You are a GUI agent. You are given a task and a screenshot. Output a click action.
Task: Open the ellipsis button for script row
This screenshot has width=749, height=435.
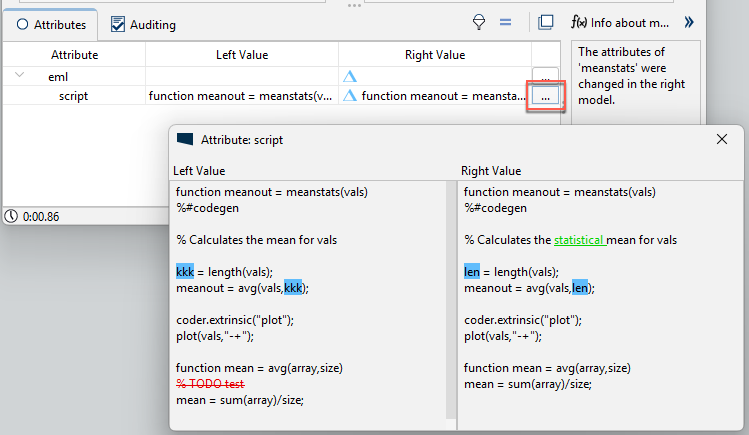coord(546,96)
